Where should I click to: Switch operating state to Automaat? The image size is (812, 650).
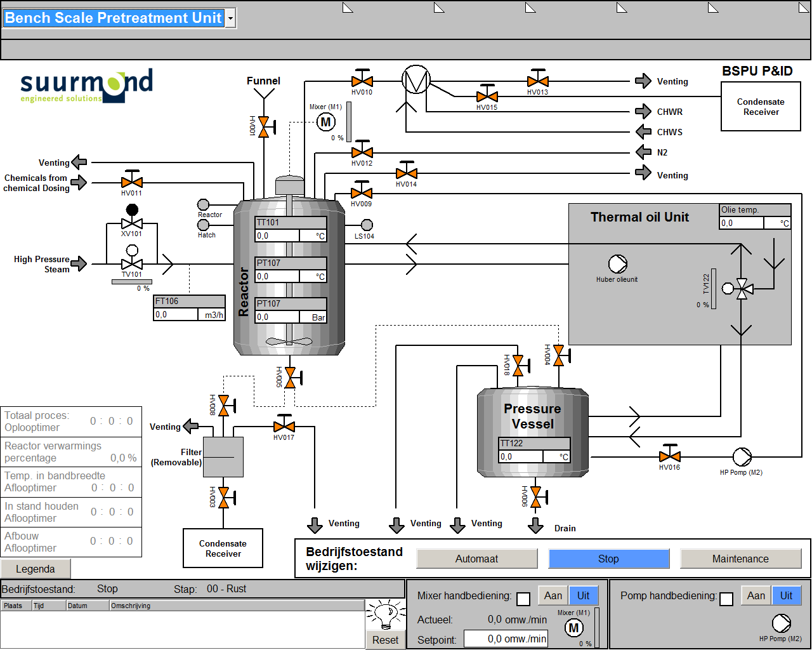pyautogui.click(x=477, y=559)
